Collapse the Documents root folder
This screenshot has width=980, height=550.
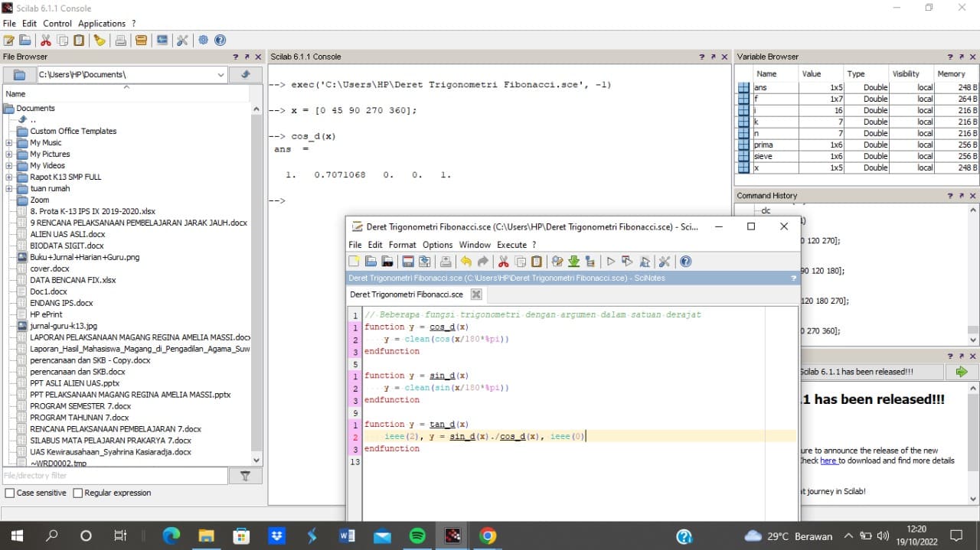tap(9, 109)
